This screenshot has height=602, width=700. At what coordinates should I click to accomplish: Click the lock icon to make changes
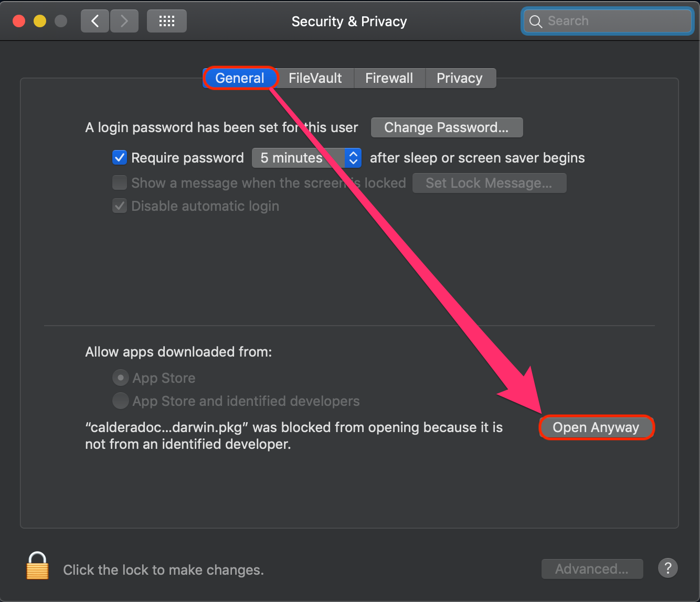37,566
